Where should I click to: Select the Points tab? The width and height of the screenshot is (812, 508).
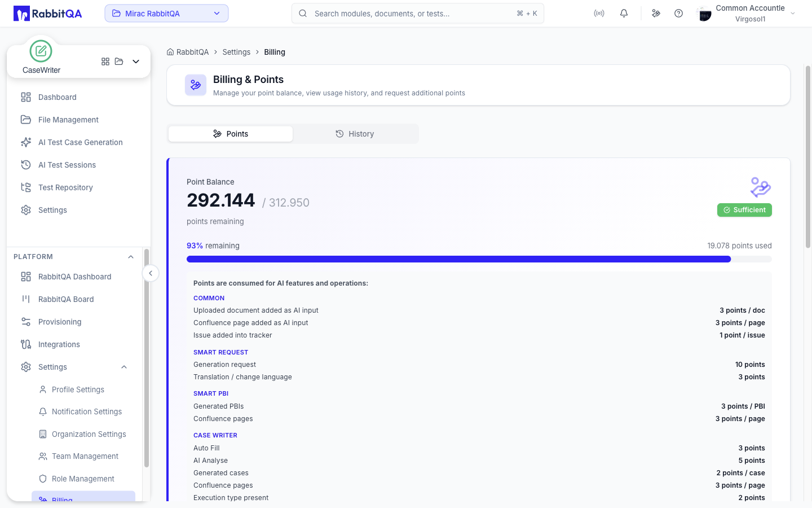point(231,134)
